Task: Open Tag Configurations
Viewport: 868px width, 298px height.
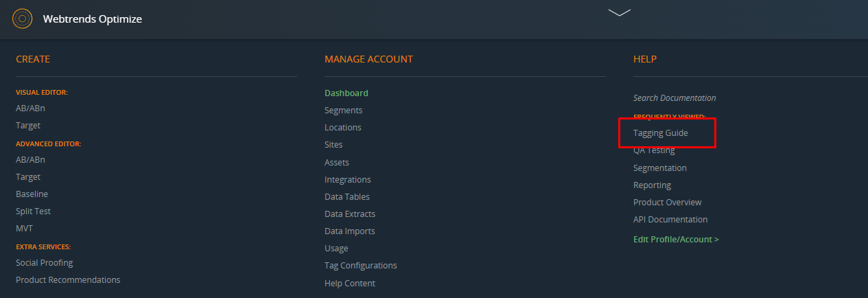Action: click(361, 265)
